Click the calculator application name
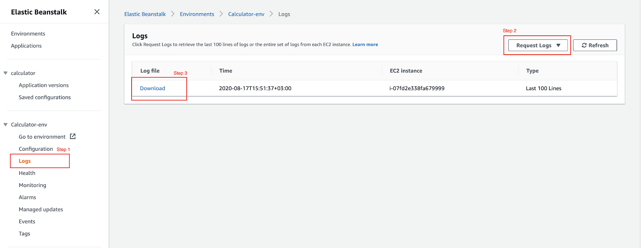The width and height of the screenshot is (644, 248). pos(23,73)
